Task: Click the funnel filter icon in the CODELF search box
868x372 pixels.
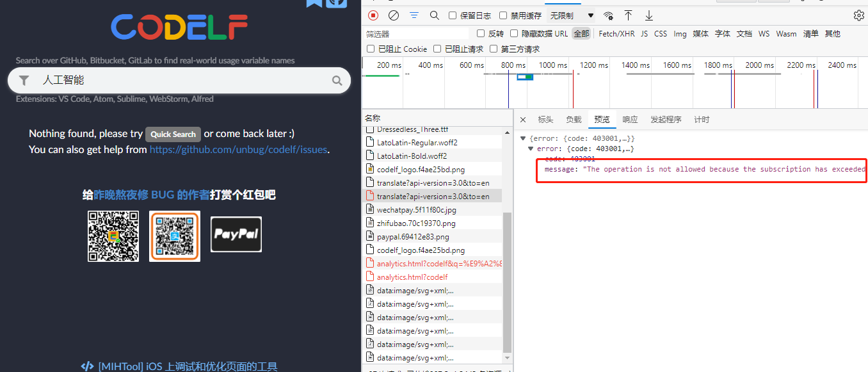Action: [x=24, y=81]
